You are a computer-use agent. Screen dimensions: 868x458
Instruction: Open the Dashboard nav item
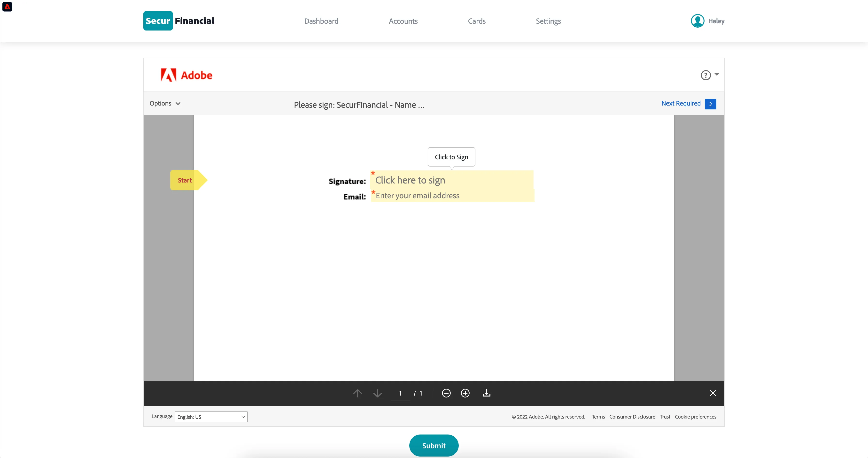pyautogui.click(x=321, y=21)
